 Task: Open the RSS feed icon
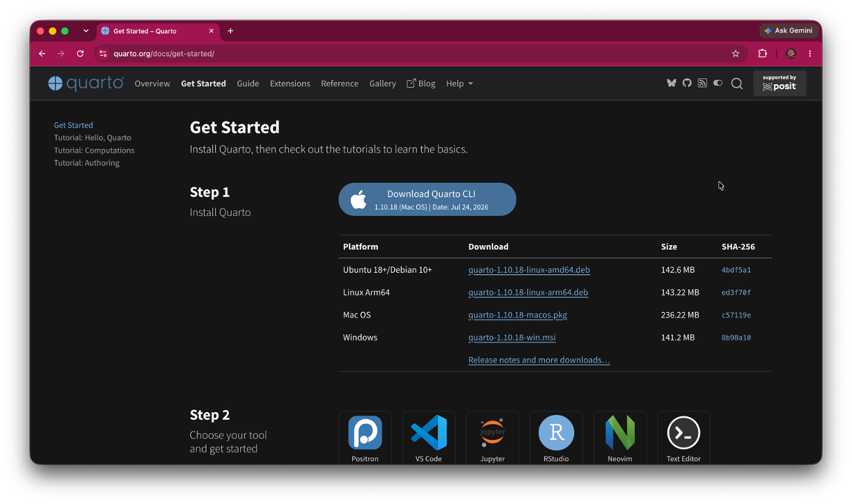(x=702, y=83)
